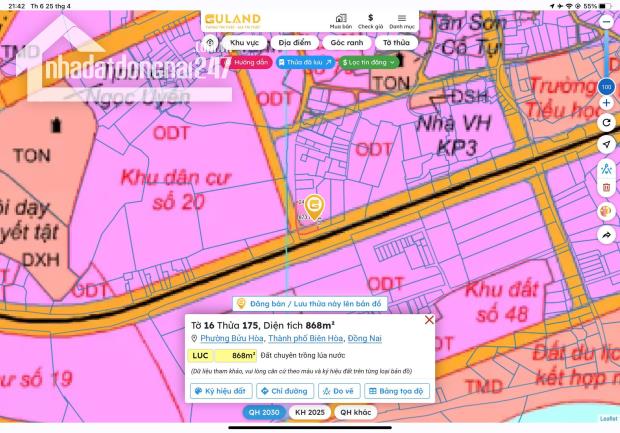Image resolution: width=620 pixels, height=433 pixels.
Task: Get directions with Chỉ đường
Action: pyautogui.click(x=285, y=391)
